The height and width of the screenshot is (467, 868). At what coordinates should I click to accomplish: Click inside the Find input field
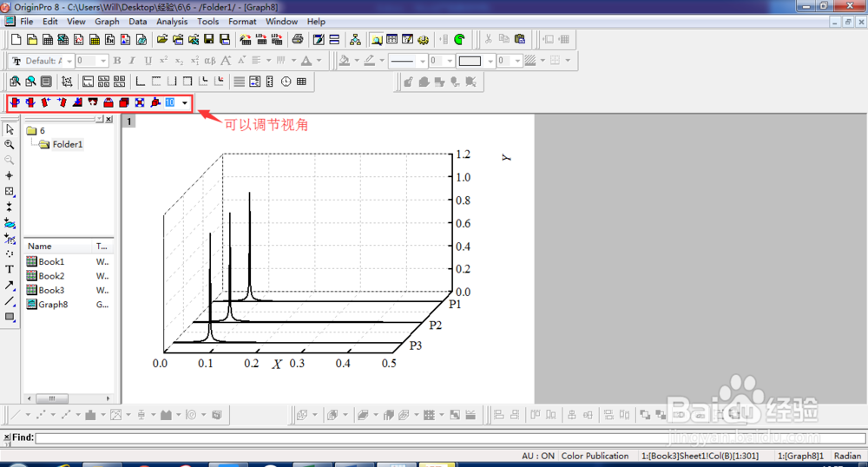point(450,437)
